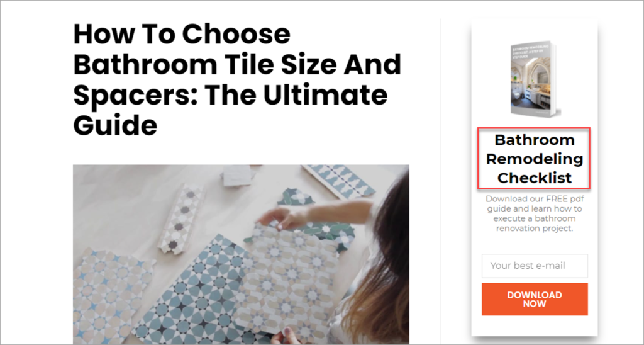The width and height of the screenshot is (644, 345).
Task: Click the 'Download our FREE pdf guide' description text
Action: pos(535,213)
